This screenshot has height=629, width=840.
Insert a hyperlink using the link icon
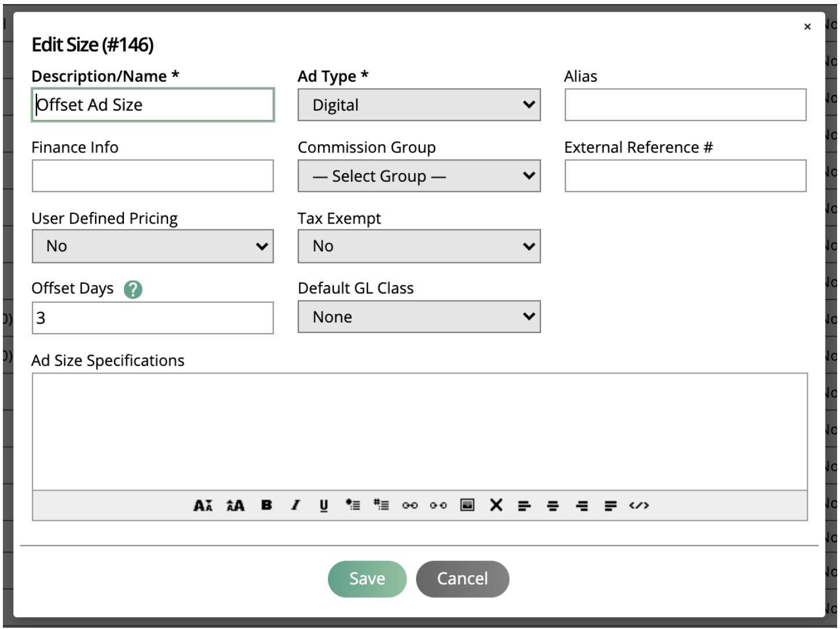[411, 505]
